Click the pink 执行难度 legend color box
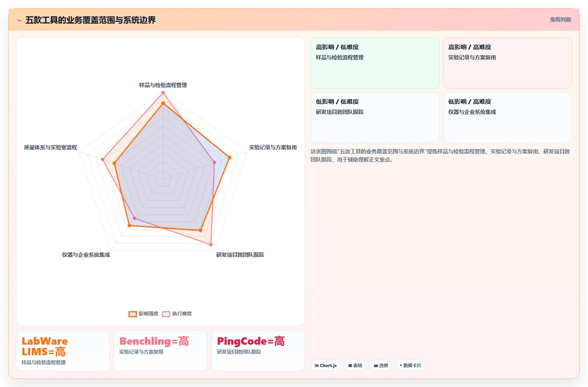588x387 pixels. point(166,314)
